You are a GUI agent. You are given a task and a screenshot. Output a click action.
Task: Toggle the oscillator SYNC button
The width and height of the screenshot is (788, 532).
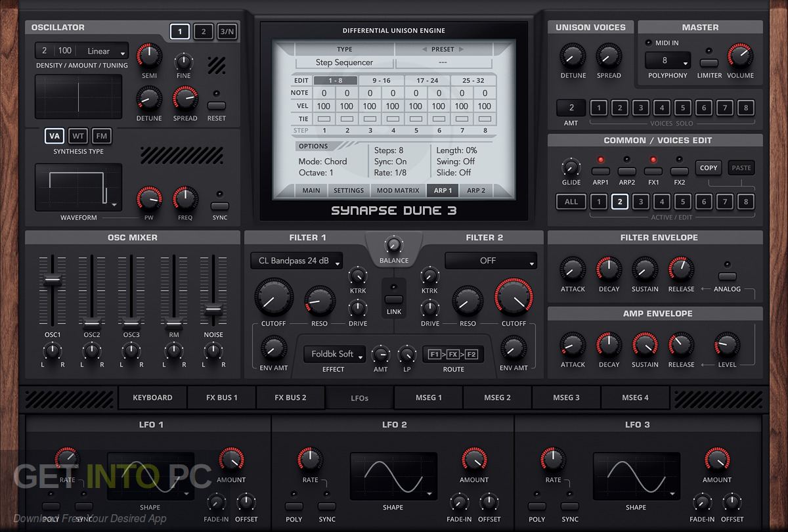click(219, 206)
